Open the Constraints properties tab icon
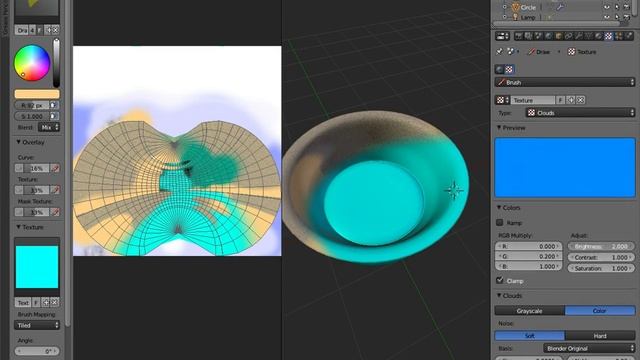 click(568, 36)
